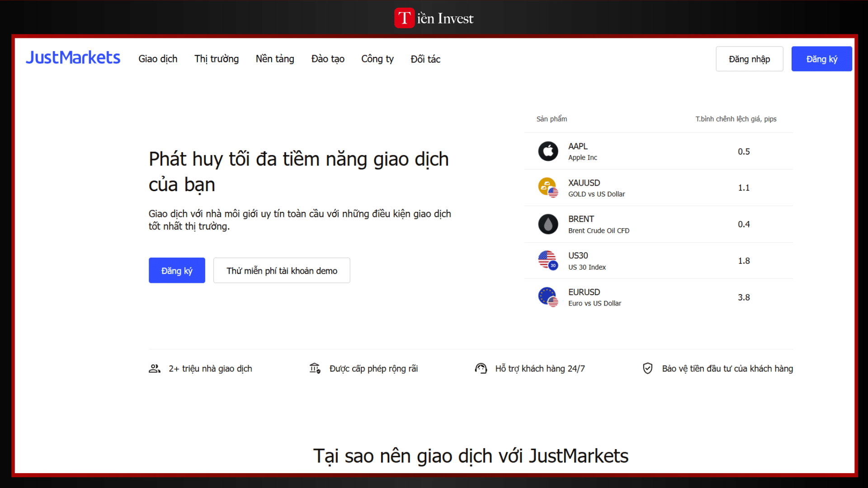Viewport: 868px width, 488px height.
Task: Open the Giao dịch menu
Action: pos(158,59)
